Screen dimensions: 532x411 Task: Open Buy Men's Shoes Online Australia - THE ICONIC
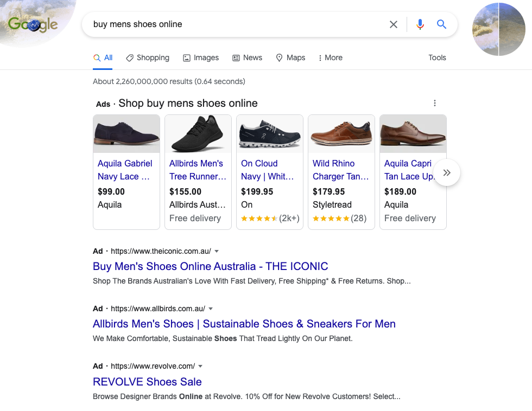211,266
